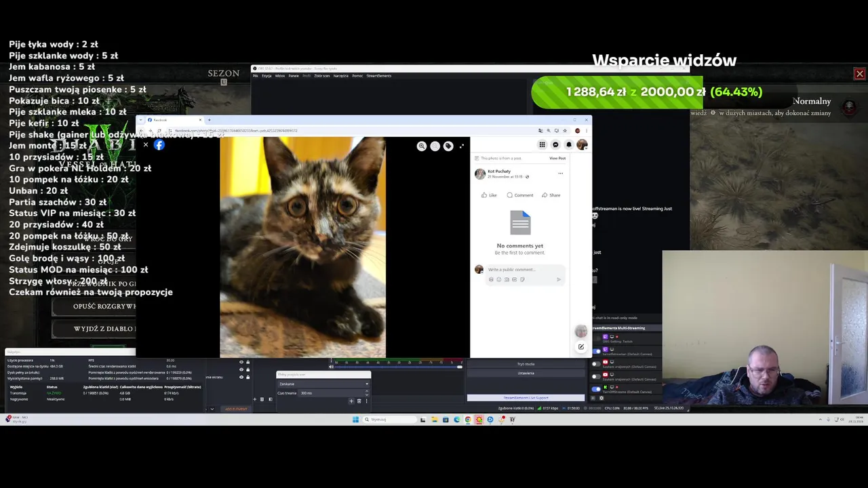The width and height of the screenshot is (868, 488).
Task: Toggle visibility eye of second OBS source
Action: [241, 369]
